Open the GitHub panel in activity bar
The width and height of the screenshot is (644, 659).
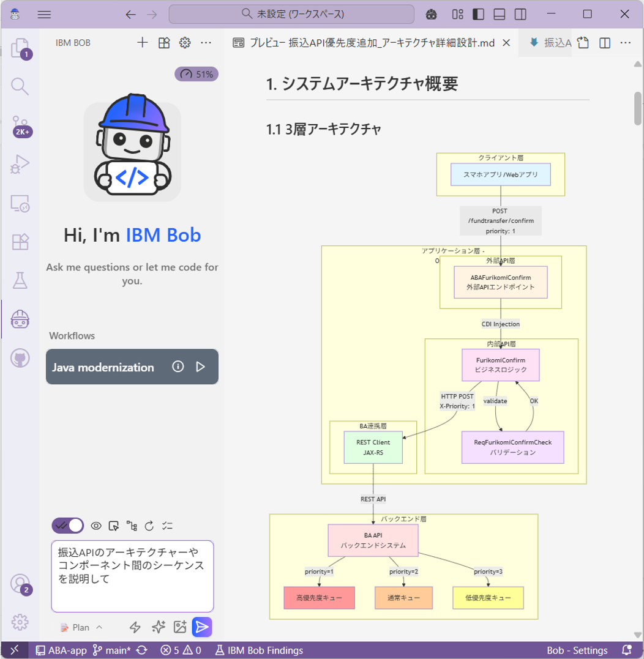tap(20, 358)
